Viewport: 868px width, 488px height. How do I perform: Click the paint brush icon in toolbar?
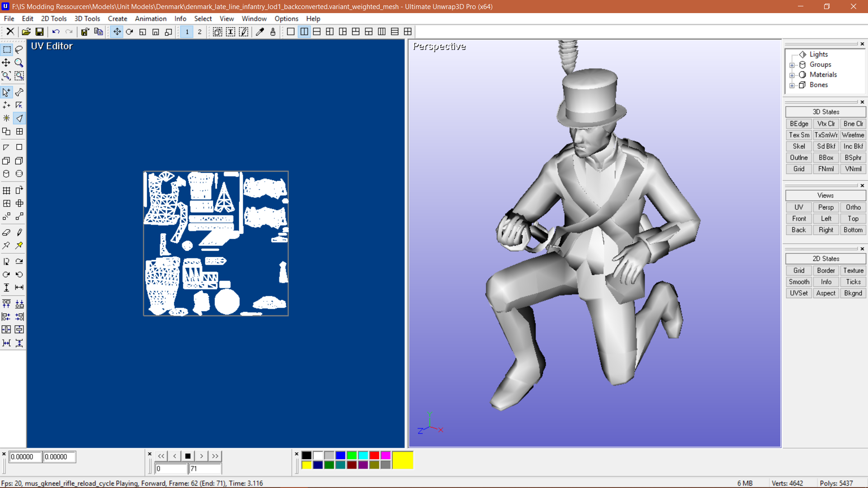[273, 32]
